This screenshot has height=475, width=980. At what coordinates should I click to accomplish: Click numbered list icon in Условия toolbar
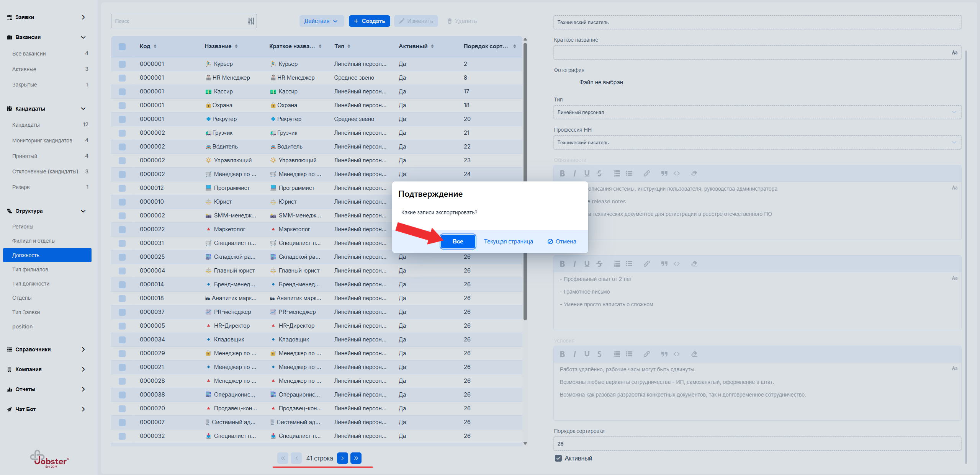coord(617,354)
